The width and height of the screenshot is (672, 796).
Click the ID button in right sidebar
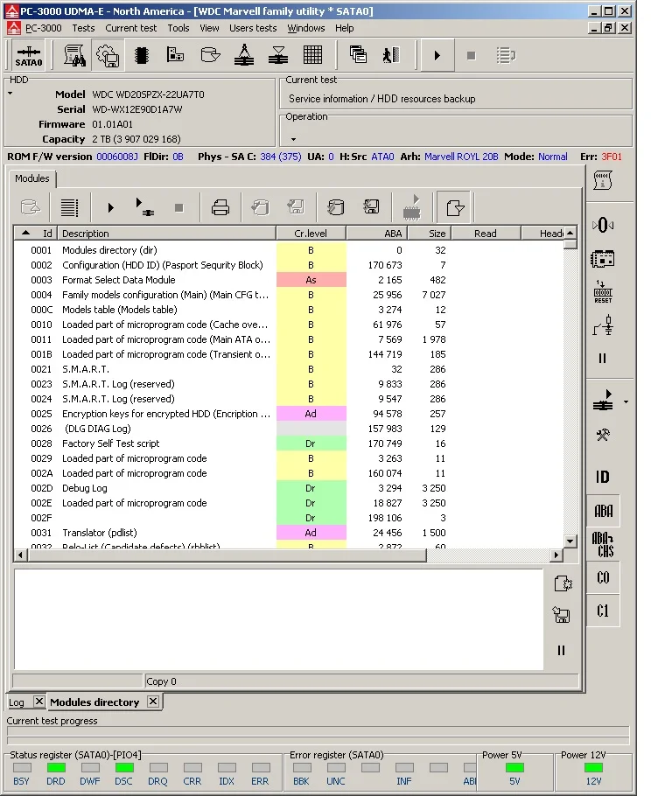coord(602,478)
